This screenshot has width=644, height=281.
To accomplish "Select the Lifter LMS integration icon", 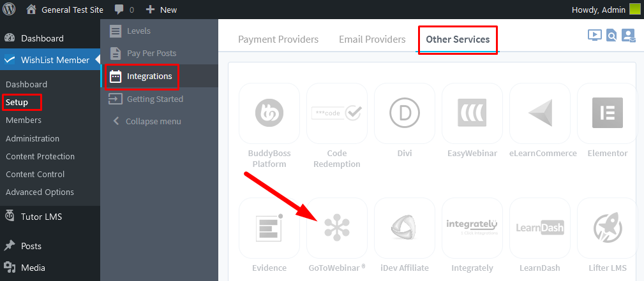I will 608,227.
